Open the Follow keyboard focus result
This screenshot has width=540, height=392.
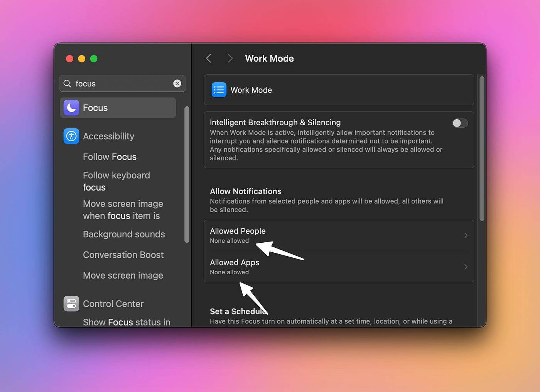tap(116, 181)
